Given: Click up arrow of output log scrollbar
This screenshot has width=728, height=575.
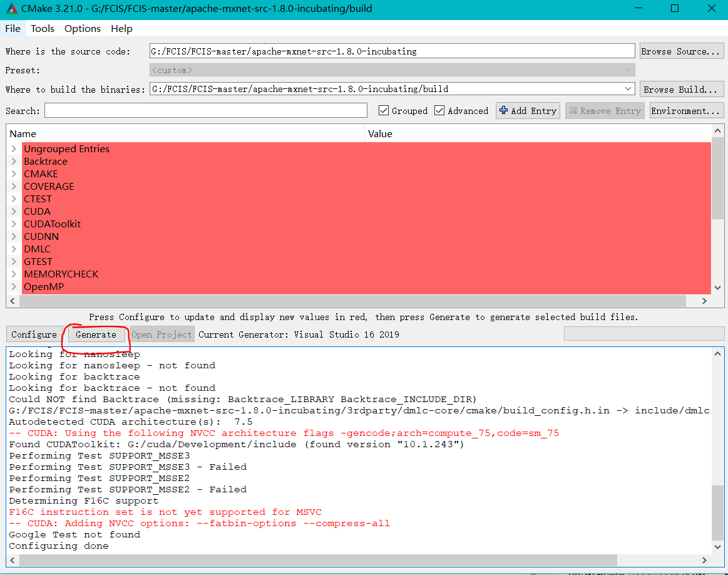Looking at the screenshot, I should tap(717, 353).
